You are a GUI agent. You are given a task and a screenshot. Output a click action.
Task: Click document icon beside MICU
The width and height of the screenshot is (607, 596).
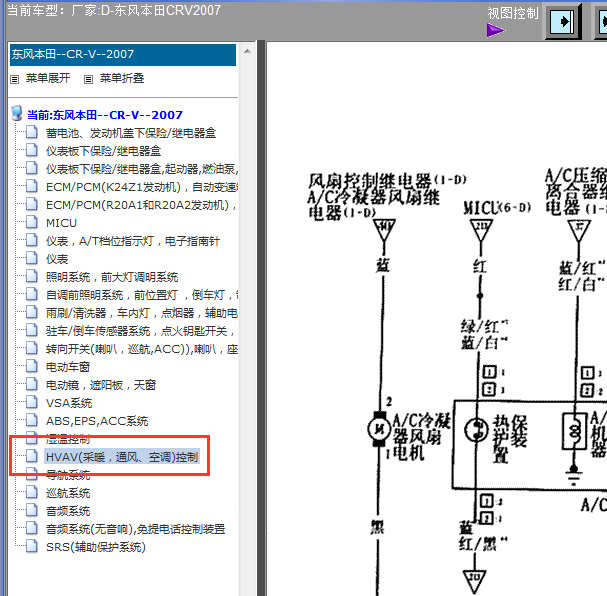coord(32,222)
